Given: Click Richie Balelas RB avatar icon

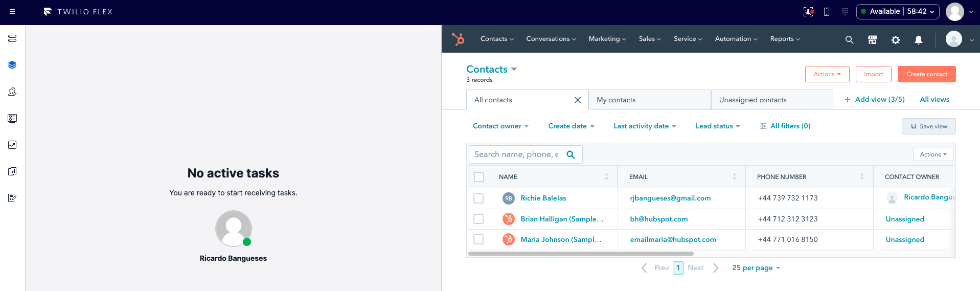Looking at the screenshot, I should tap(509, 198).
